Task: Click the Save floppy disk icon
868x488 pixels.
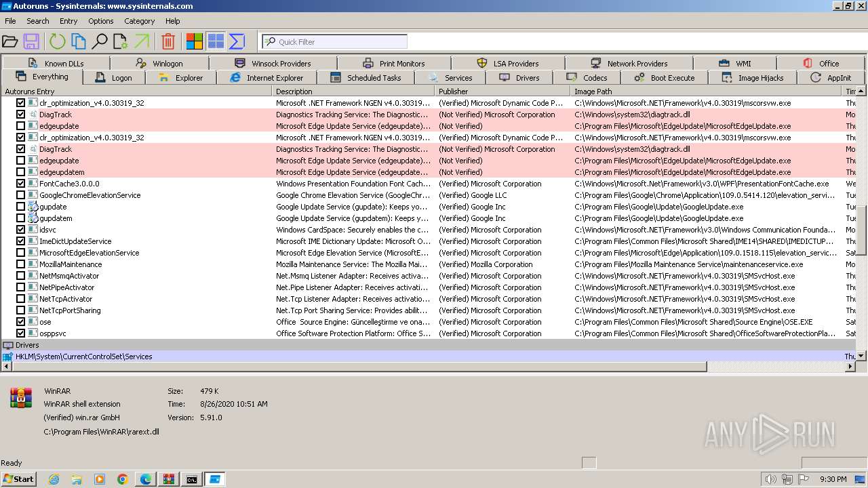Action: [x=31, y=42]
